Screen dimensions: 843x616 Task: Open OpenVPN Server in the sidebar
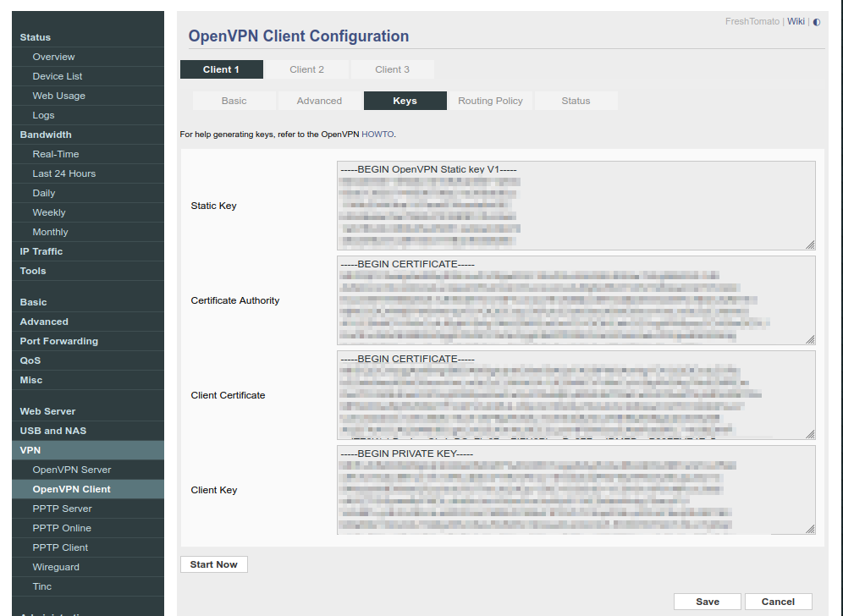(x=88, y=470)
